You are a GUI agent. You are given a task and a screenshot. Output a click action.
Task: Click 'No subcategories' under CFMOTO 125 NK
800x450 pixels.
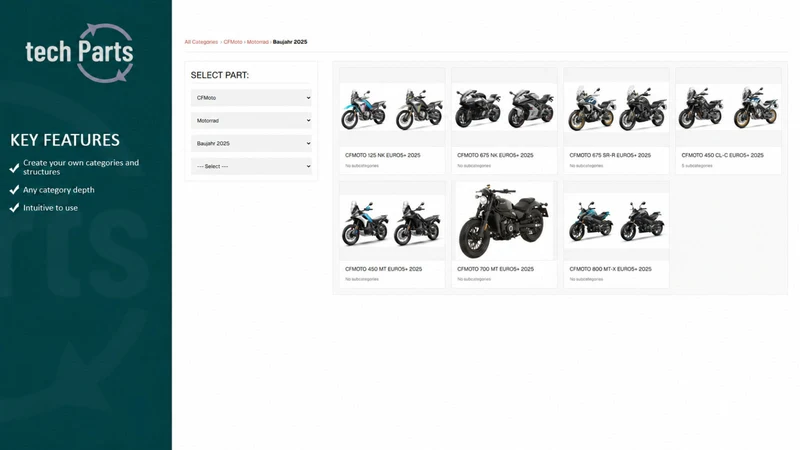362,166
